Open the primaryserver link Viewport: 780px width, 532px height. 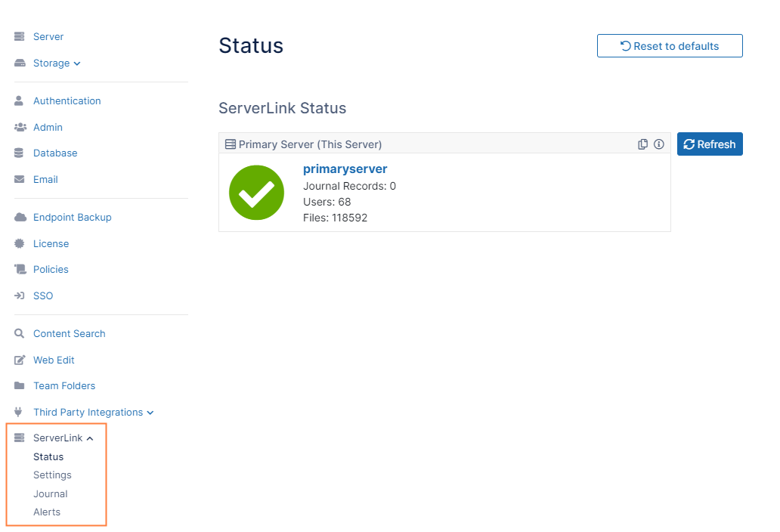pos(345,169)
